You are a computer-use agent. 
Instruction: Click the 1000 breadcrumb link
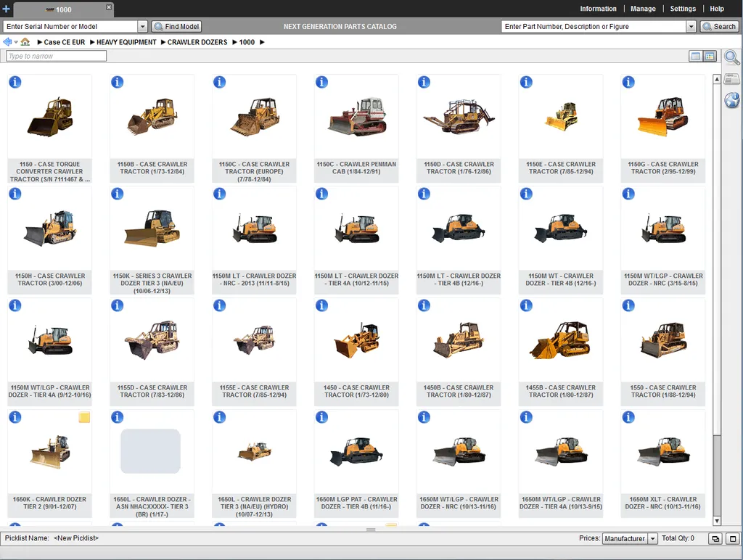247,42
